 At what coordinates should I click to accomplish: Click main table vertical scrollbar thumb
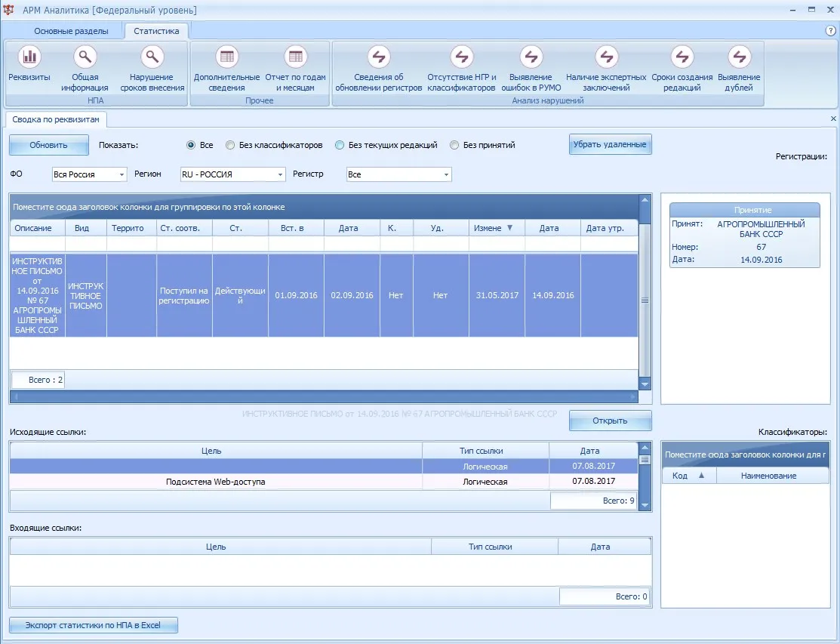tap(645, 300)
